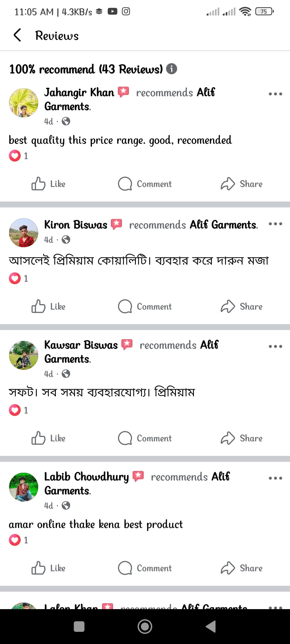Like Kawsar Biswas's review
The width and height of the screenshot is (290, 644).
point(49,438)
